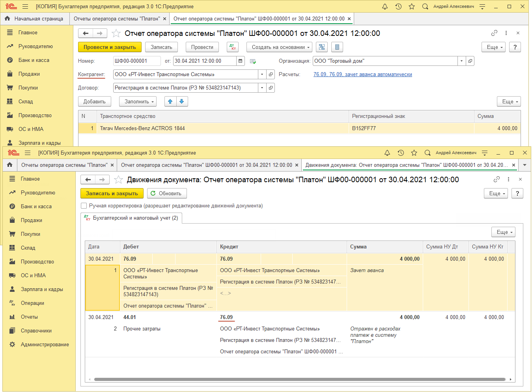Image resolution: width=532 pixels, height=392 pixels.
Task: Click help question button in movements window
Action: tap(517, 193)
